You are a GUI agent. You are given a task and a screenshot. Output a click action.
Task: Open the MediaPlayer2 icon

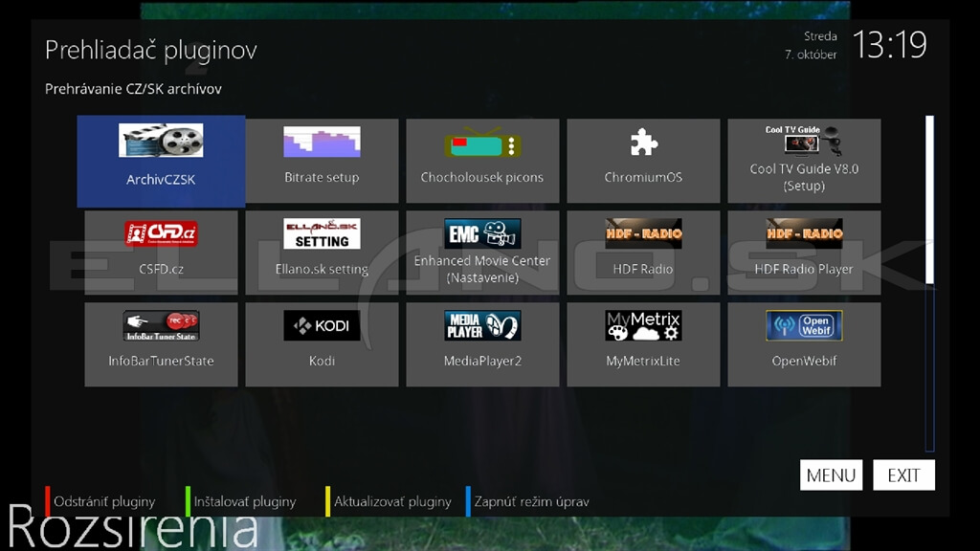pyautogui.click(x=482, y=325)
